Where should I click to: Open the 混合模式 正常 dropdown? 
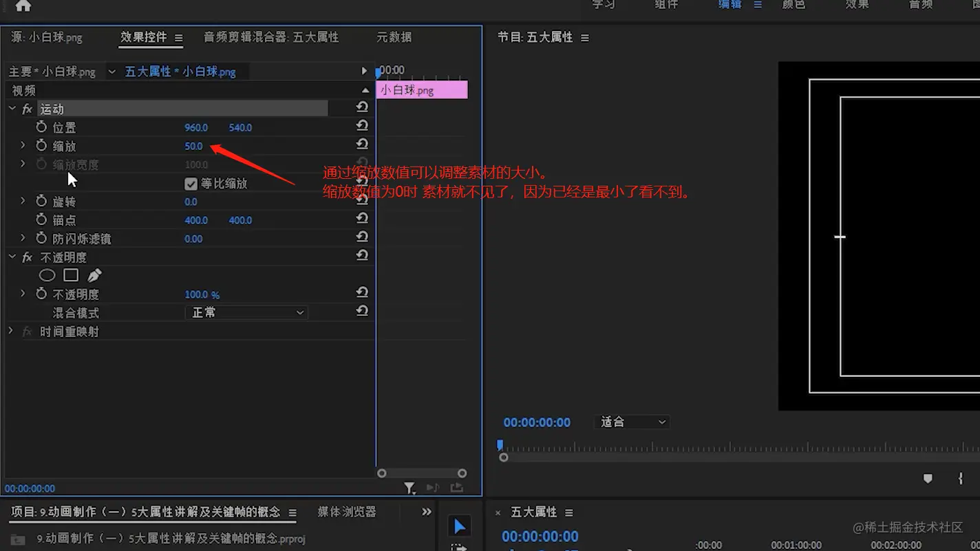(246, 312)
